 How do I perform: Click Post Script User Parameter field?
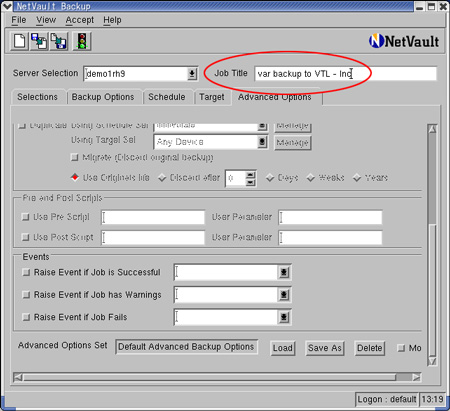[x=330, y=238]
